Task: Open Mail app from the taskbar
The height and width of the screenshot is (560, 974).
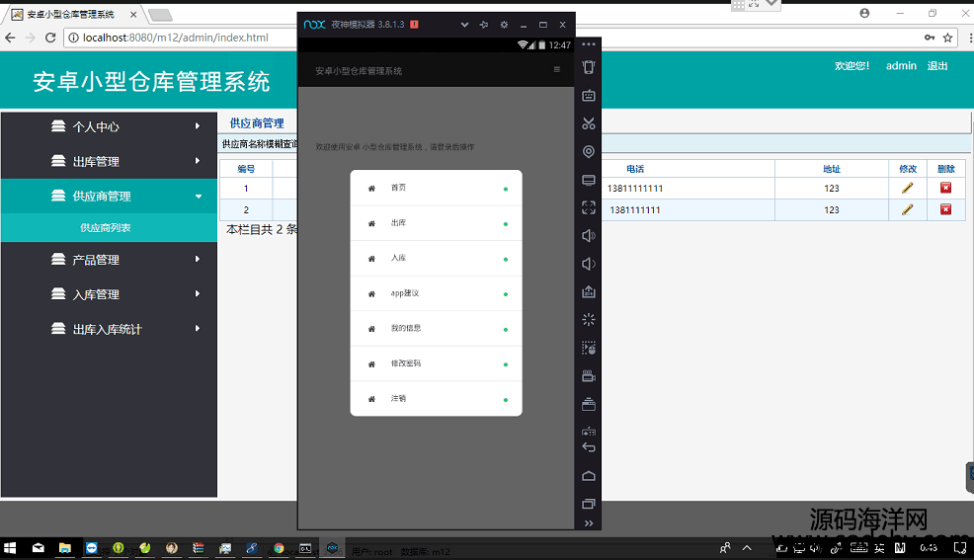Action: 39,547
